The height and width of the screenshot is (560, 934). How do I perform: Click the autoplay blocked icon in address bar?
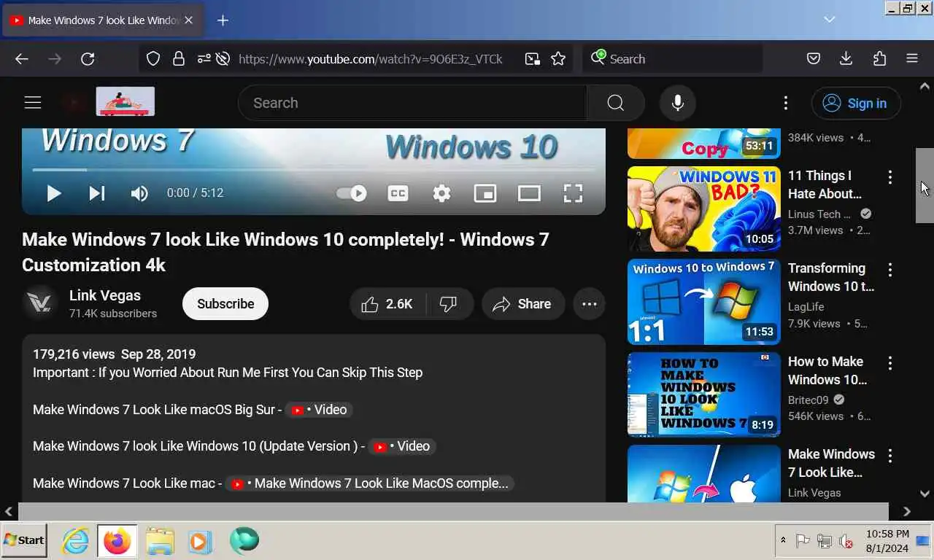[223, 59]
